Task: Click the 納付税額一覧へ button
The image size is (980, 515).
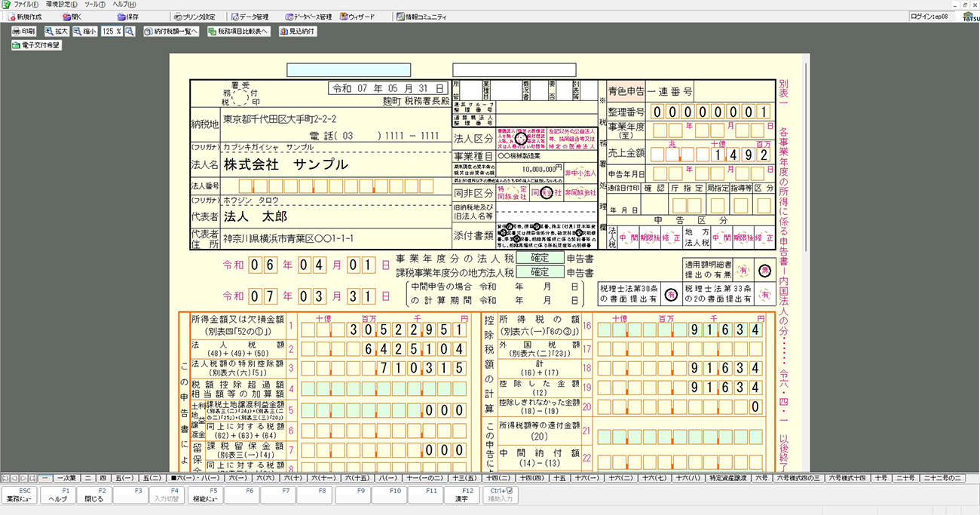Action: point(171,32)
